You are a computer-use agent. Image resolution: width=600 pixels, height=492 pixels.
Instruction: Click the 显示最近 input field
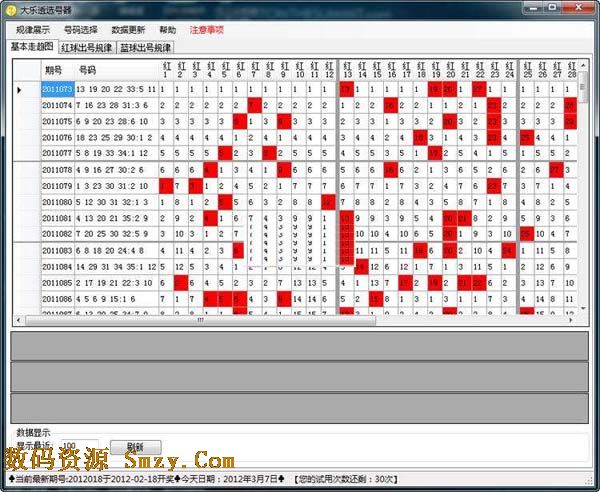point(79,445)
